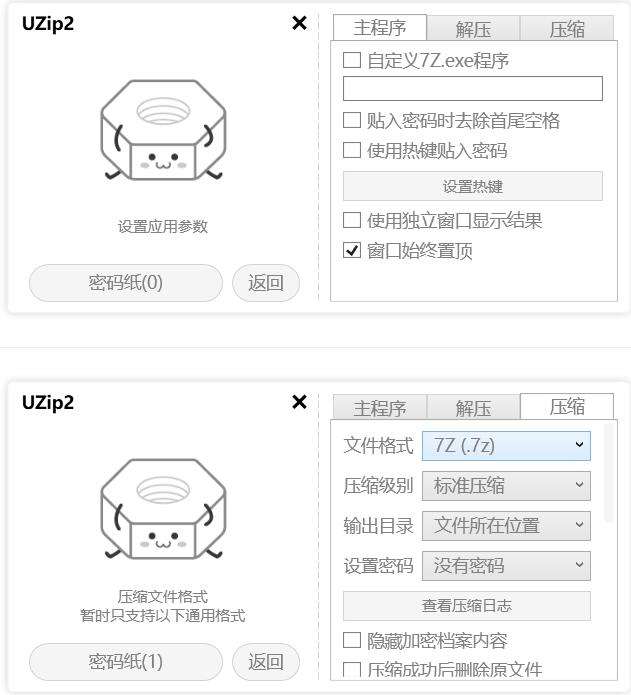Switch to 主程序 tab in bottom window
This screenshot has width=631, height=695.
[380, 407]
